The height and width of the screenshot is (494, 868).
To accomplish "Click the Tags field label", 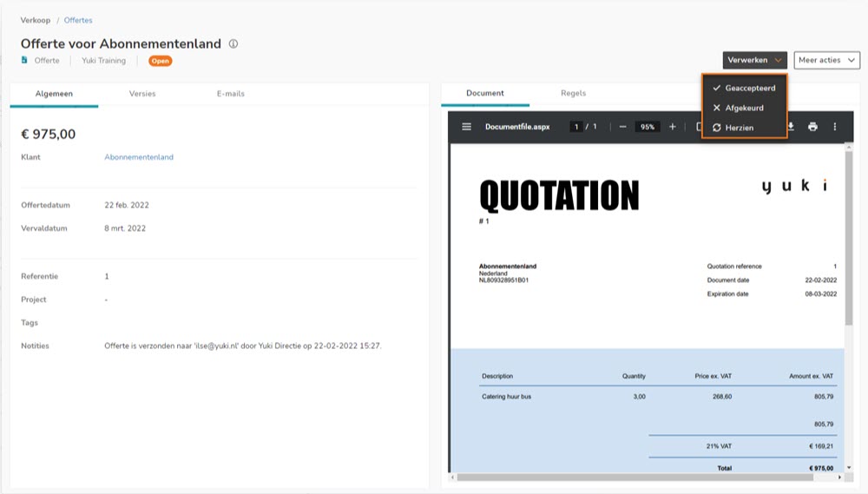I will click(x=30, y=322).
